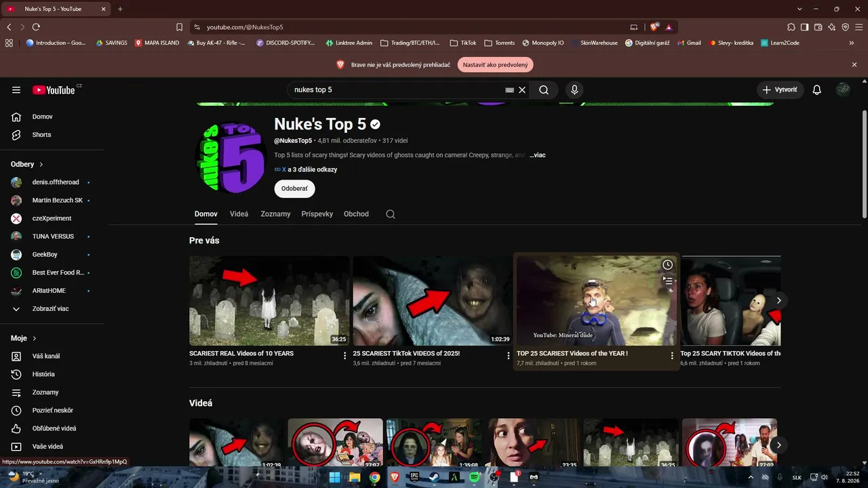Open the browser extensions puzzle icon

tap(791, 27)
